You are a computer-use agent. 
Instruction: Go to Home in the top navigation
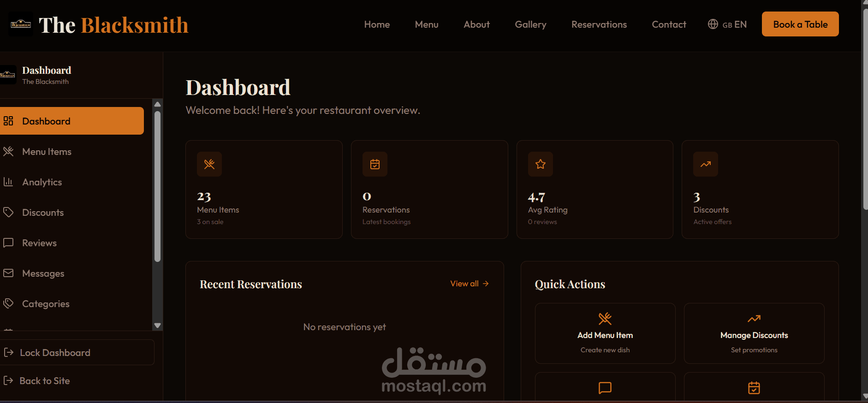click(377, 24)
